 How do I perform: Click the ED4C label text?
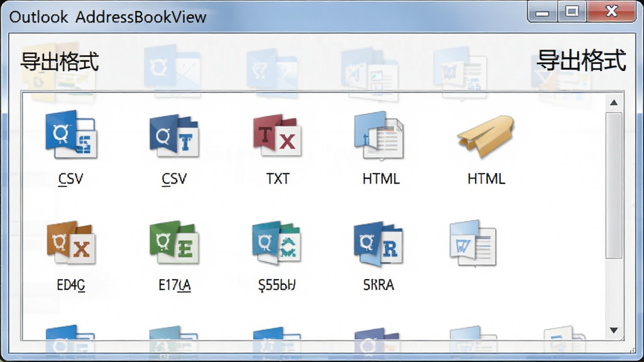click(x=71, y=285)
